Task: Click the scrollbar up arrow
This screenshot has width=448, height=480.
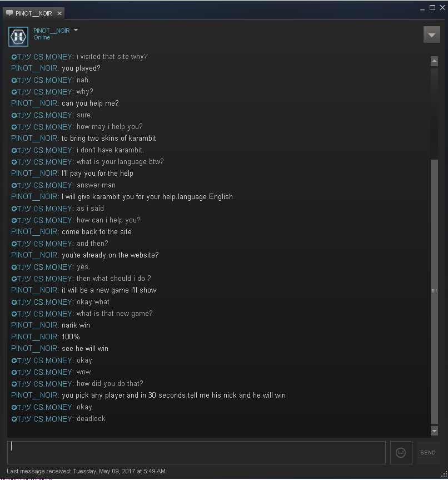Action: pyautogui.click(x=434, y=61)
